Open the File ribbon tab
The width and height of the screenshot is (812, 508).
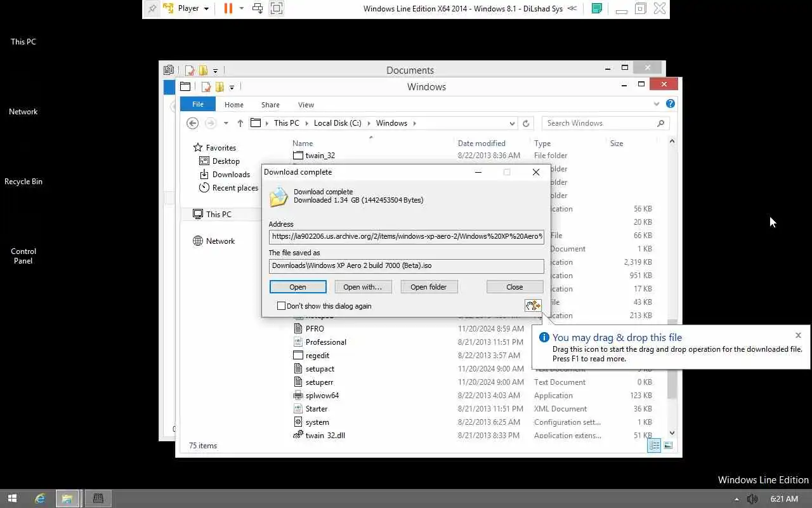coord(198,104)
